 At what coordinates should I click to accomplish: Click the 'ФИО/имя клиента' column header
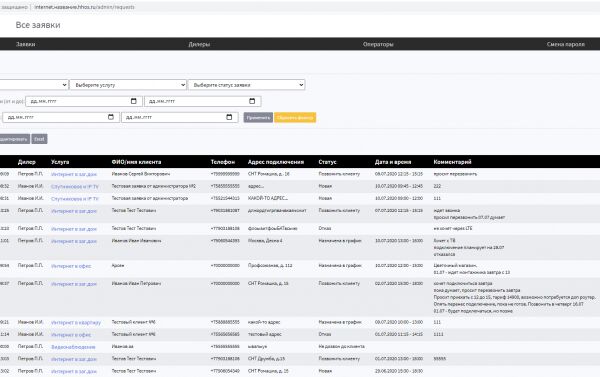(136, 162)
